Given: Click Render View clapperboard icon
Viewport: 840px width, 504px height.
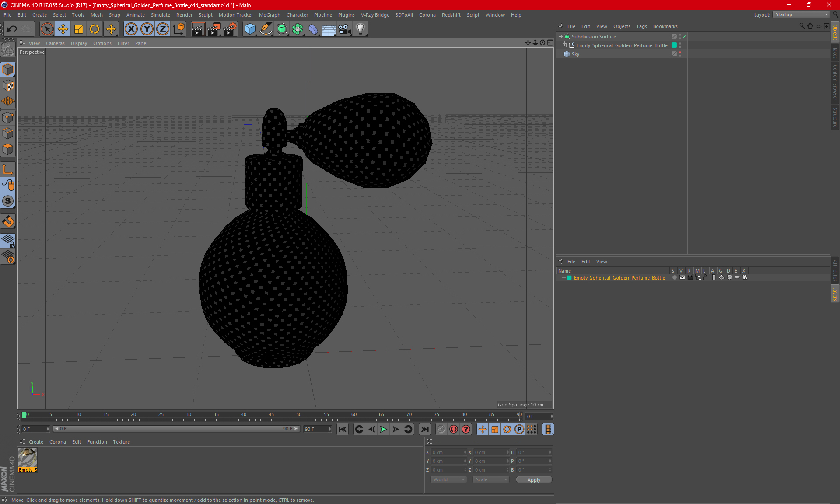Looking at the screenshot, I should tap(198, 29).
